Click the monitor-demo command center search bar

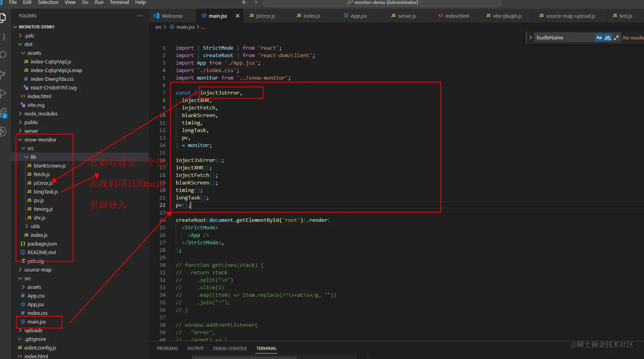(x=382, y=3)
